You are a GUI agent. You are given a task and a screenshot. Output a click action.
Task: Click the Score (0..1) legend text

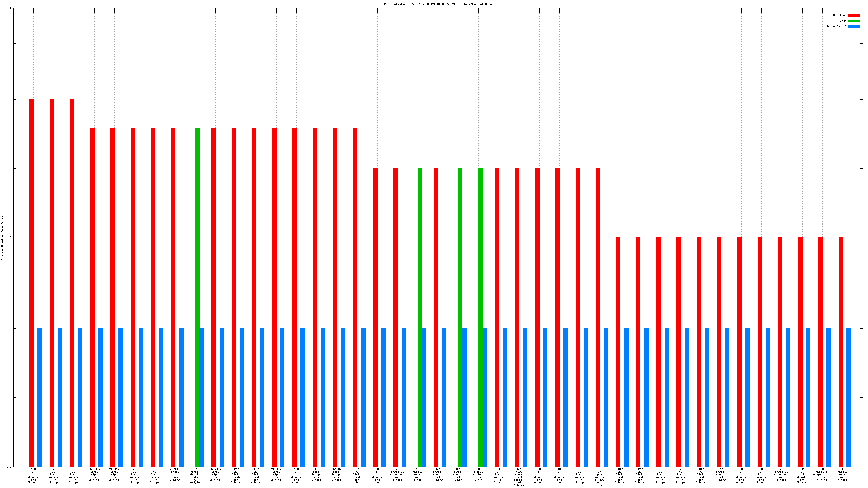pos(836,26)
